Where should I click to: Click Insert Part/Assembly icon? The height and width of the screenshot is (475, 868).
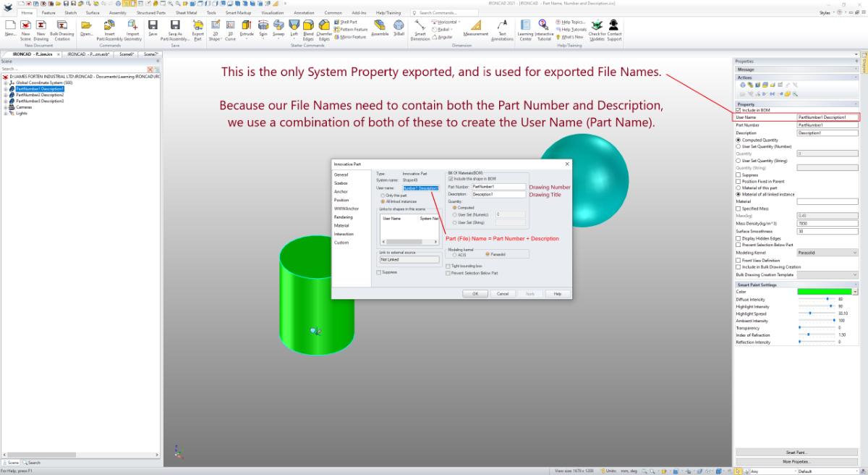(109, 25)
